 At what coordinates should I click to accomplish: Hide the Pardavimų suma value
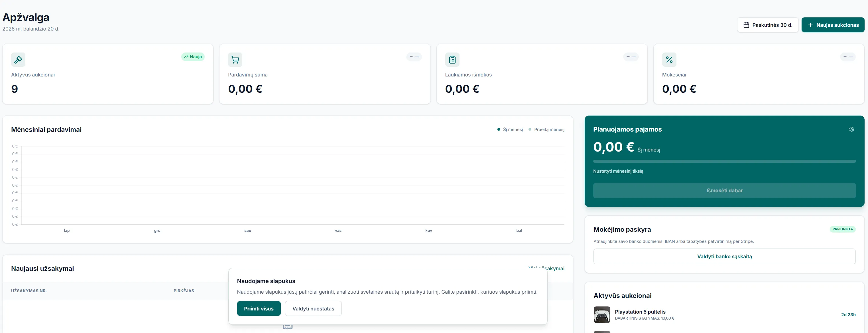point(414,57)
